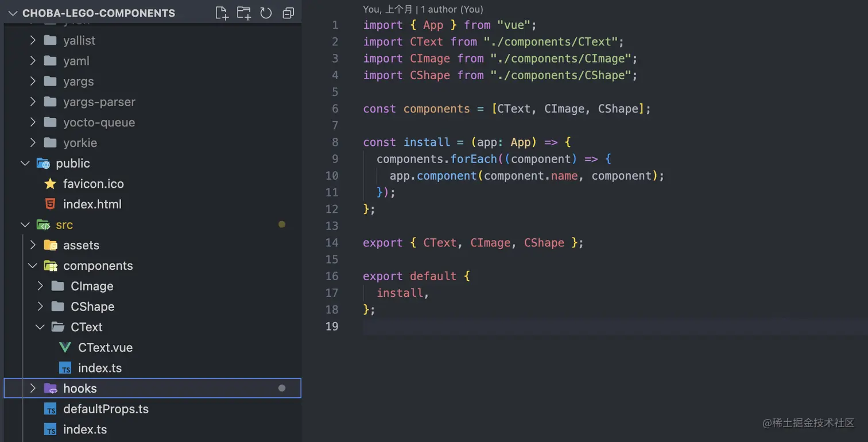Viewport: 868px width, 442px height.
Task: Expand the yocto-queue folder chevron
Action: [33, 122]
